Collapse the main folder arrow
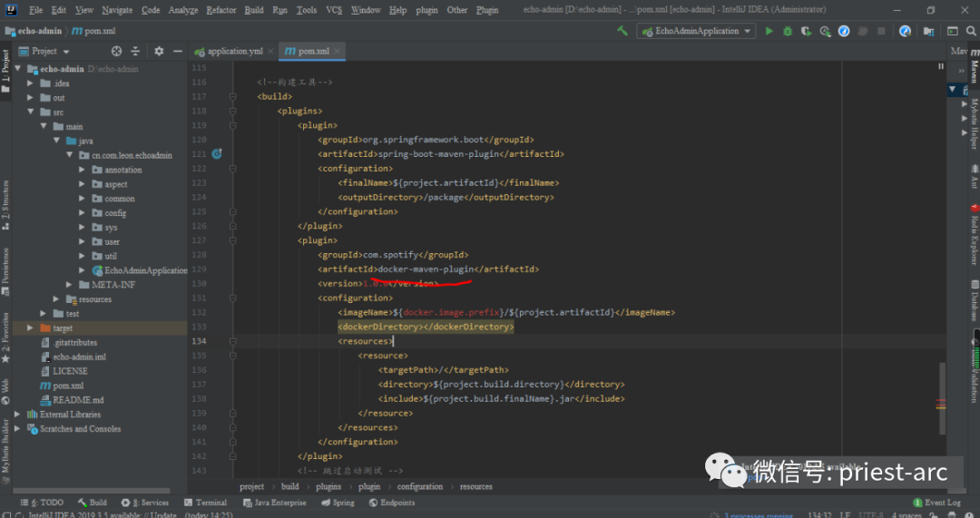 (x=44, y=126)
